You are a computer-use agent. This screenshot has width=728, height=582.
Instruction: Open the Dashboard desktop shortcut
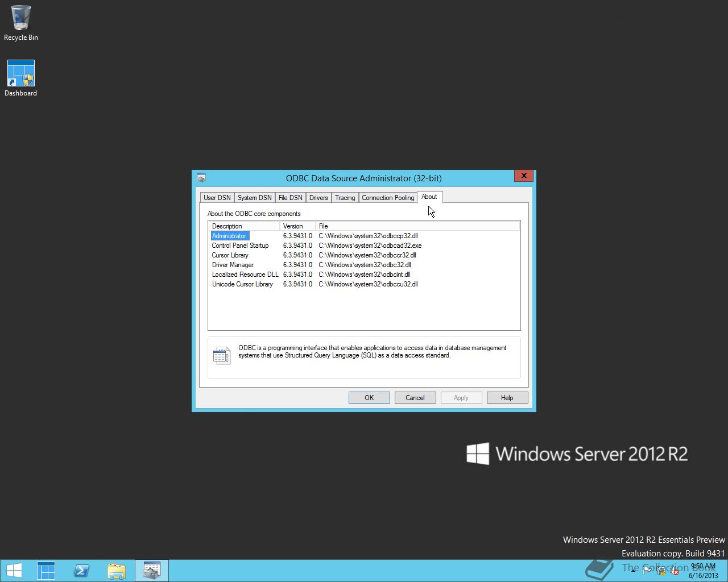[21, 78]
